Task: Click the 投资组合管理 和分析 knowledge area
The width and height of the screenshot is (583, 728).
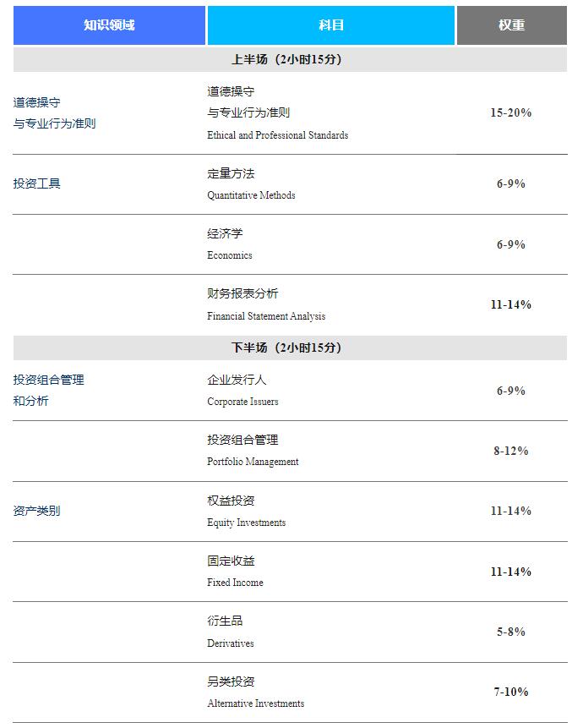Action: tap(49, 391)
